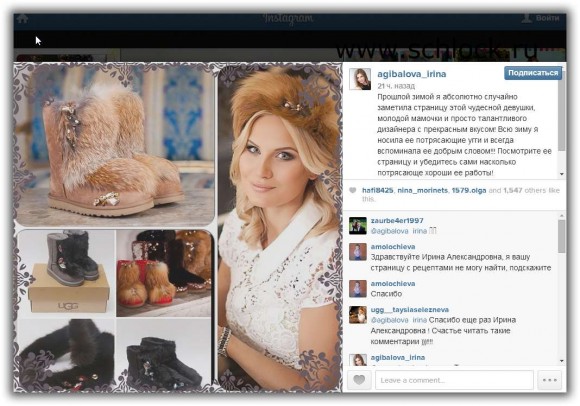Click the Instagram logo at top
Screen dimensions: 580x406
pyautogui.click(x=289, y=18)
